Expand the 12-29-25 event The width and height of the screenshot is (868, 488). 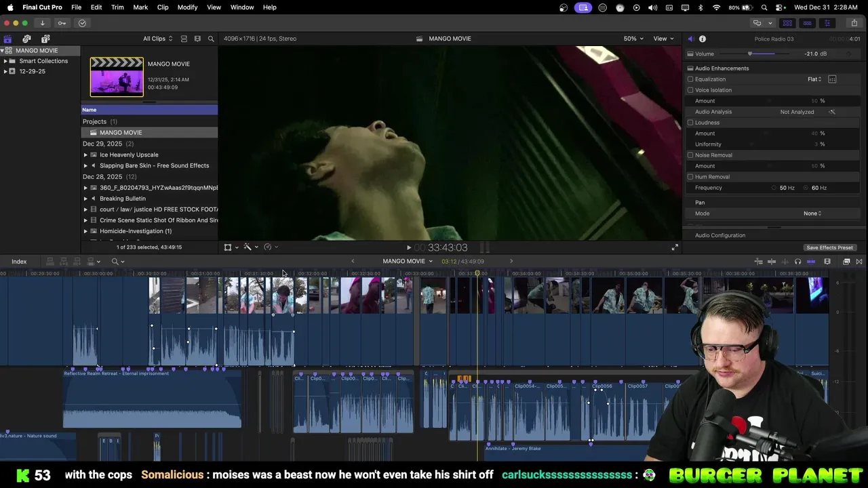(5, 71)
